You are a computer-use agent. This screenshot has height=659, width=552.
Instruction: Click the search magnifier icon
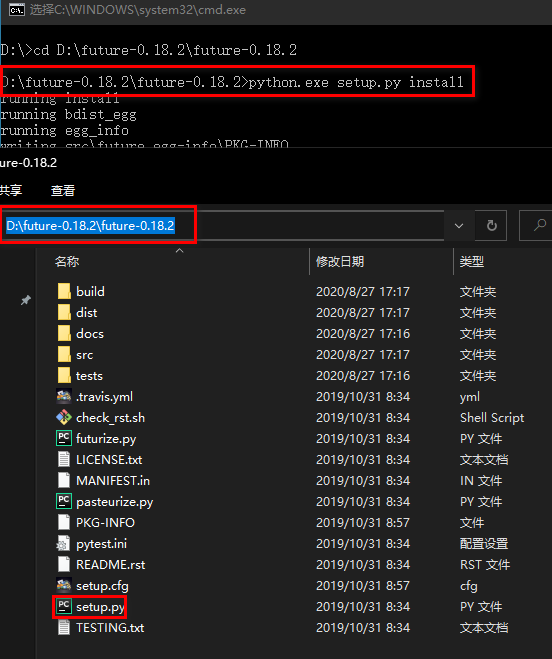click(x=539, y=226)
